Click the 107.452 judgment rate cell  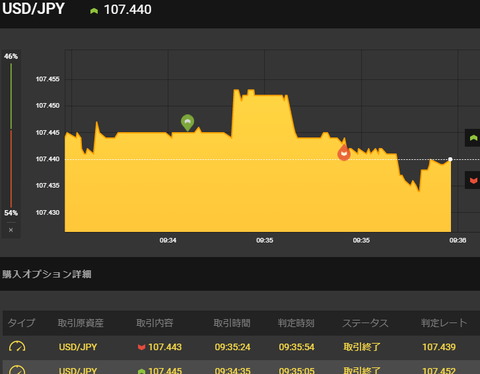pyautogui.click(x=439, y=370)
